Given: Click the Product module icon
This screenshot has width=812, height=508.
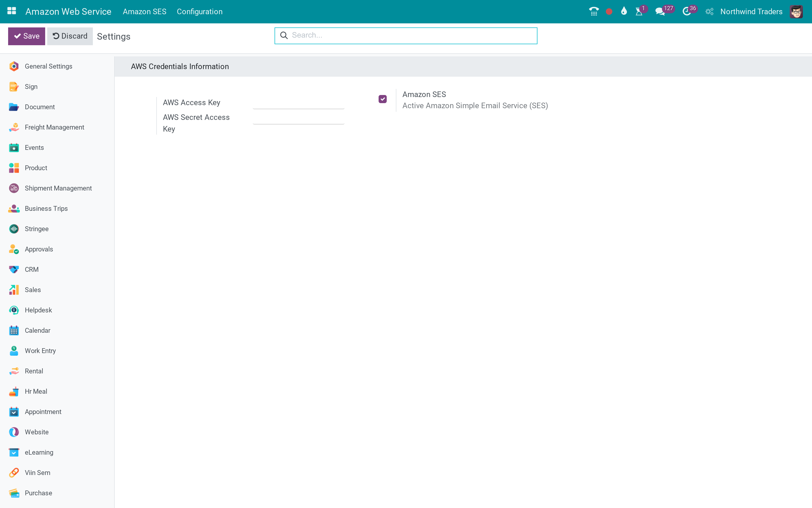Looking at the screenshot, I should (14, 168).
